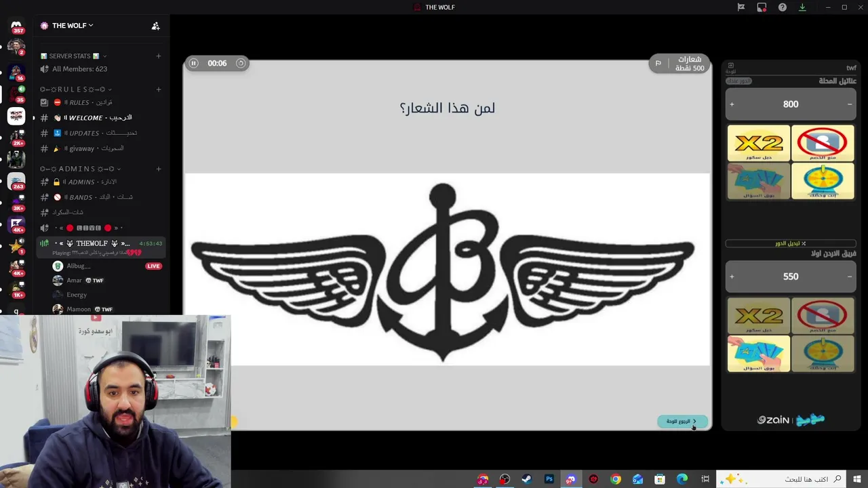
Task: Add channel to RULES category
Action: click(x=159, y=89)
